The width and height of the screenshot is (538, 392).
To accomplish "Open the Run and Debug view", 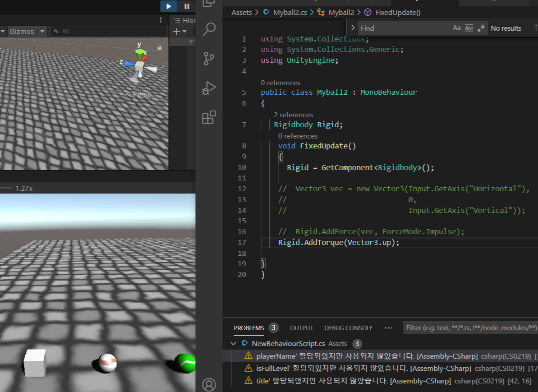I will [x=209, y=88].
